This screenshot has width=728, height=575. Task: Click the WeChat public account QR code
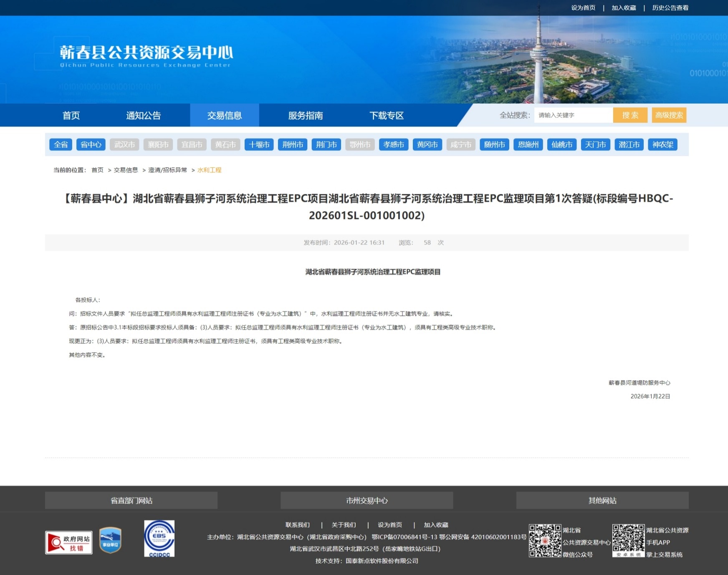545,541
